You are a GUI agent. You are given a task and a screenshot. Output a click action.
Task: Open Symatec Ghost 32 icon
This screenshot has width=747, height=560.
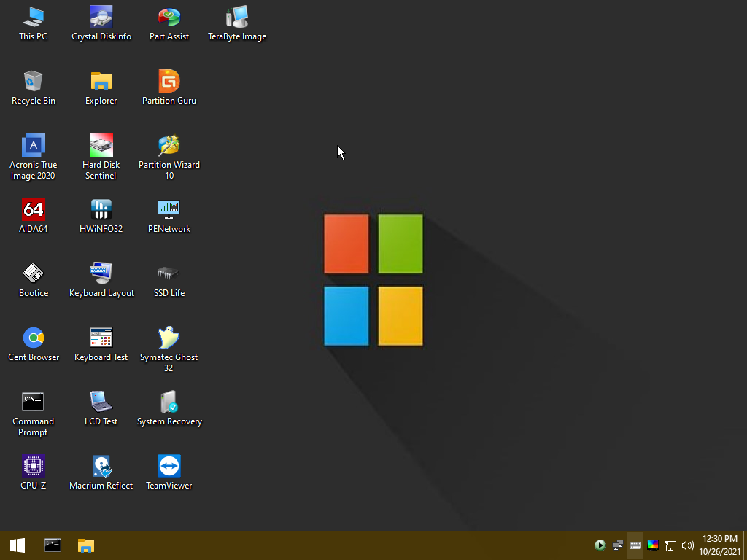pyautogui.click(x=169, y=349)
